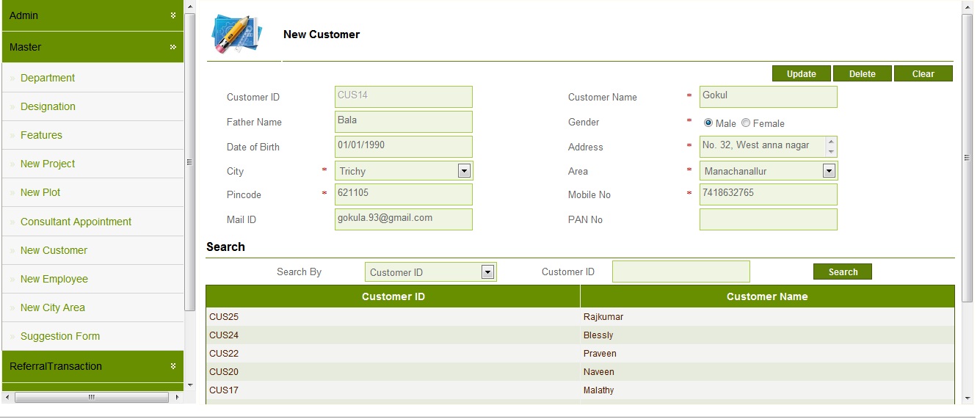Expand the Search By dropdown
980x419 pixels.
[x=487, y=272]
